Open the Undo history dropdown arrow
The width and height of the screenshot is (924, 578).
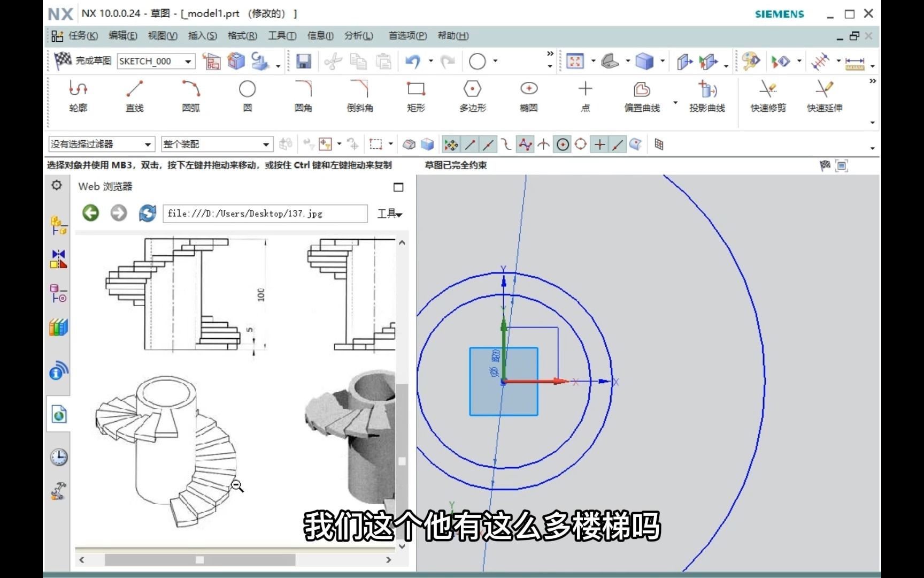click(x=431, y=61)
